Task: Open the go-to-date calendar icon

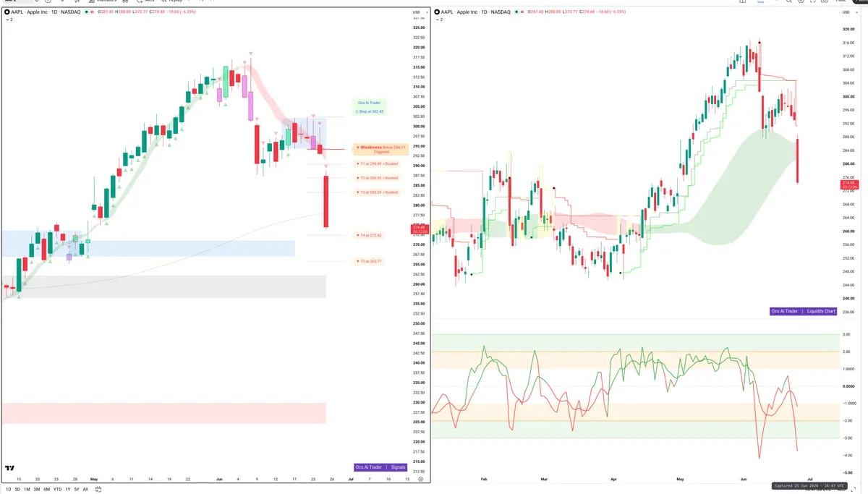Action: tap(98, 490)
